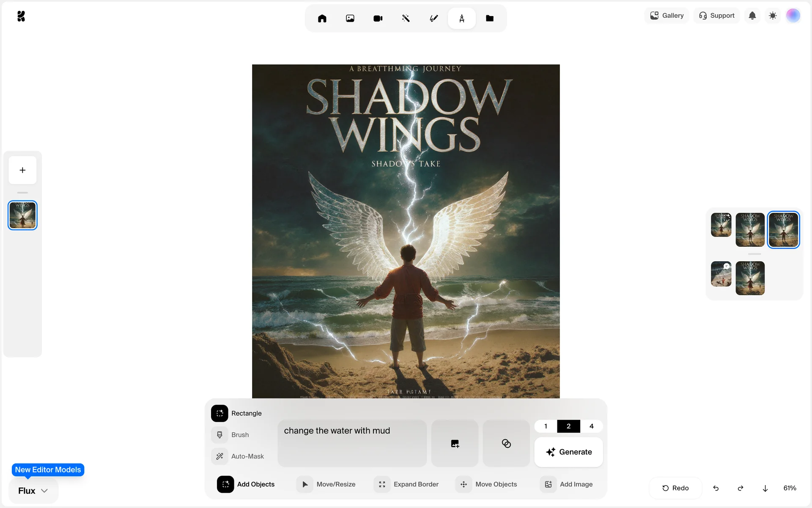This screenshot has width=812, height=508.
Task: Open the video camera tool icon
Action: click(x=378, y=18)
